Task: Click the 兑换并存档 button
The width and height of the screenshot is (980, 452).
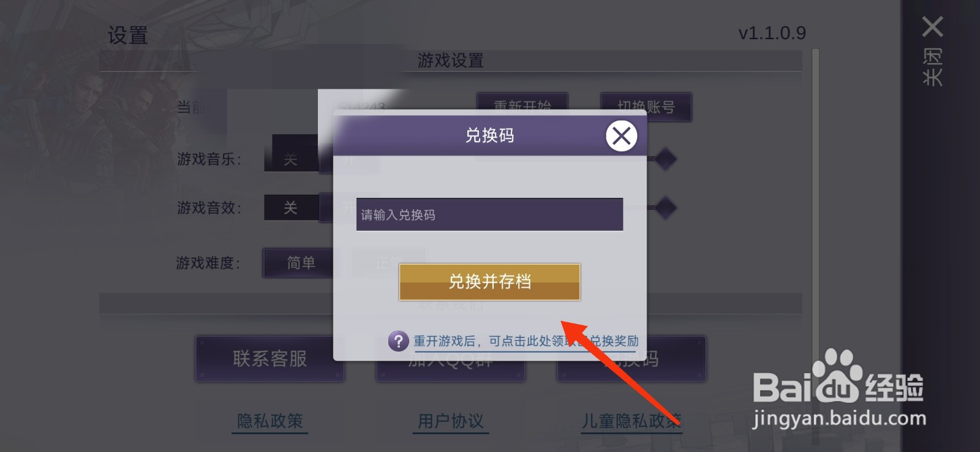Action: [x=489, y=282]
